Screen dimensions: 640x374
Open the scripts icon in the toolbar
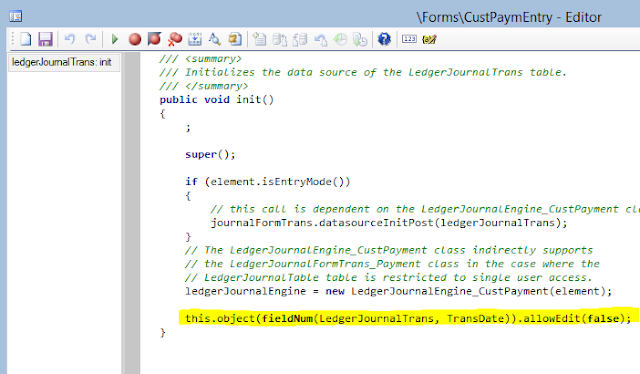(x=235, y=39)
